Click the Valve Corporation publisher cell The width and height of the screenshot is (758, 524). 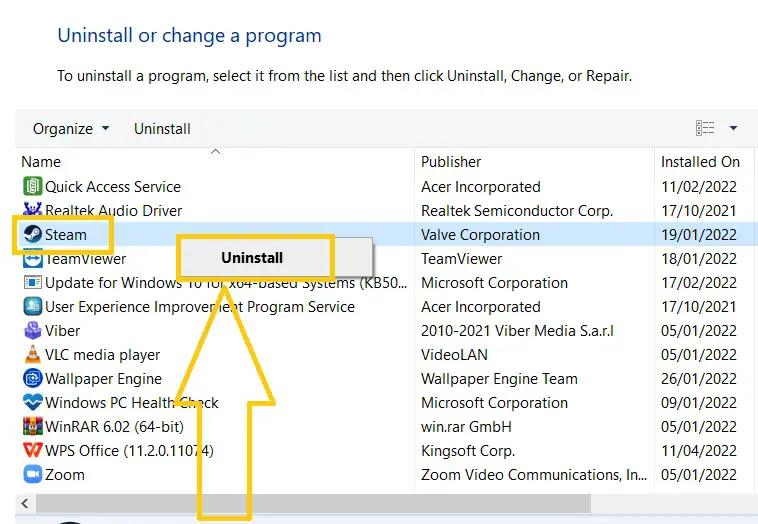click(x=480, y=234)
